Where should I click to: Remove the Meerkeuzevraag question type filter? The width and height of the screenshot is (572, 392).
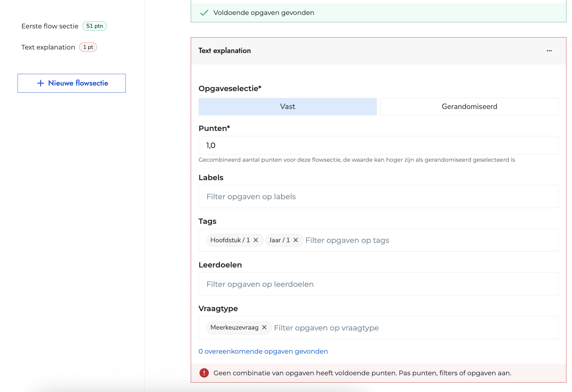tap(264, 328)
